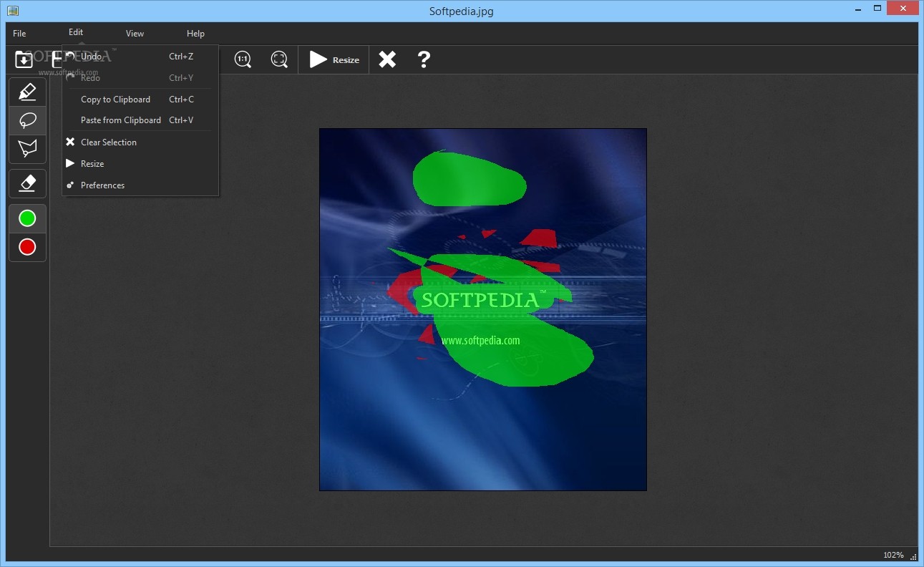Click the zoom 1:1 actual size icon
The width and height of the screenshot is (924, 567).
click(x=243, y=59)
